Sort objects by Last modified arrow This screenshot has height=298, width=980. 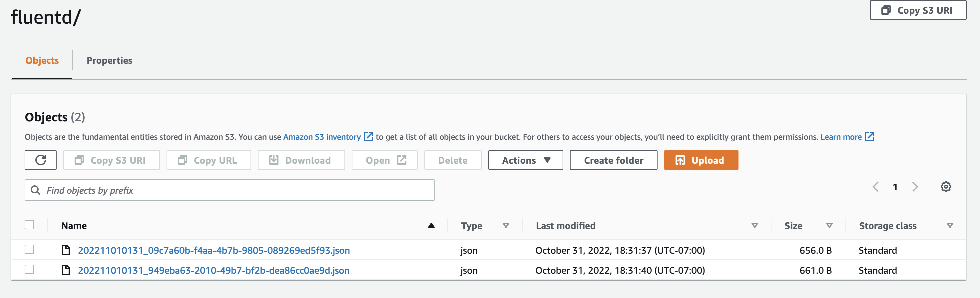coord(754,226)
